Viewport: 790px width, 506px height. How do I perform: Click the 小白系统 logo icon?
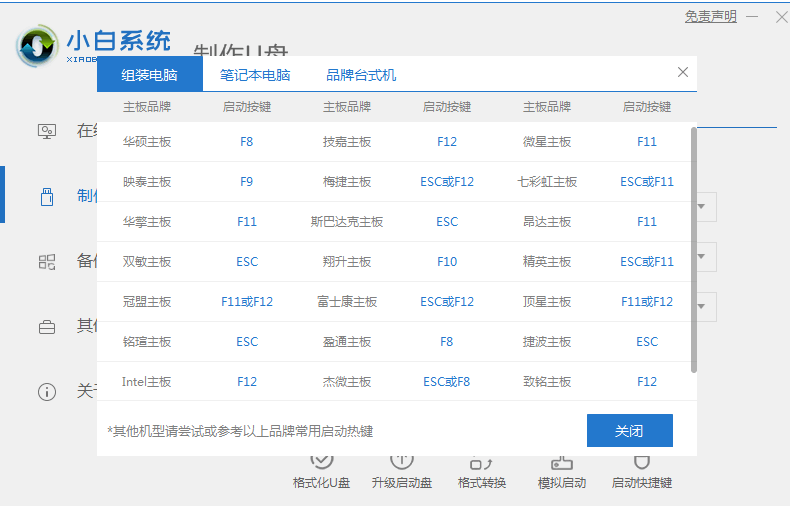tap(38, 46)
